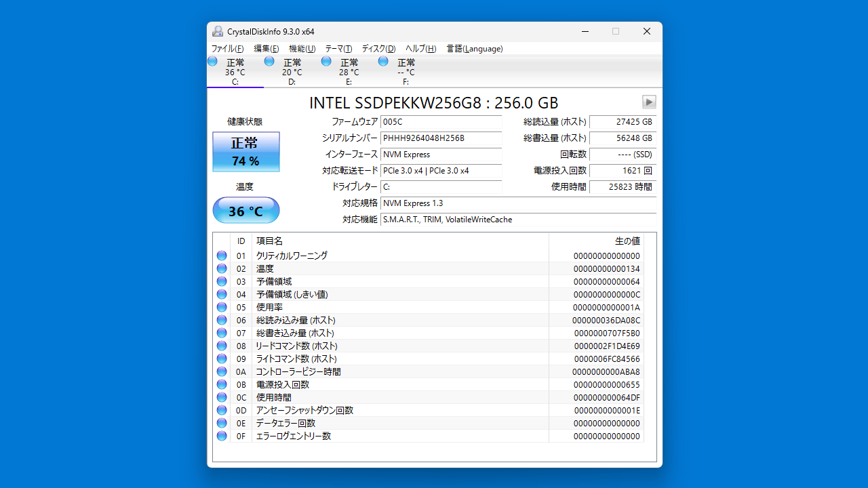Click raw value 0000000000001A for 使用率
868x488 pixels.
[x=606, y=308]
